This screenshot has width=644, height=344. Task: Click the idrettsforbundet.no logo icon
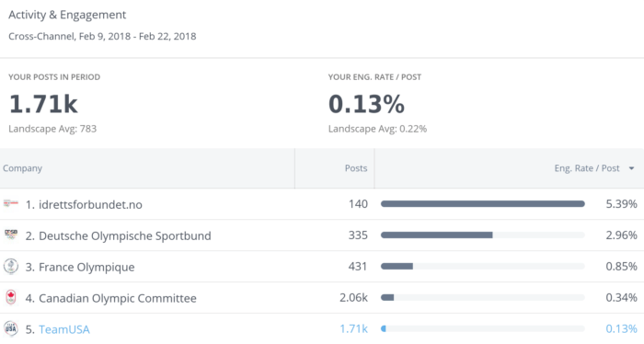(x=11, y=203)
